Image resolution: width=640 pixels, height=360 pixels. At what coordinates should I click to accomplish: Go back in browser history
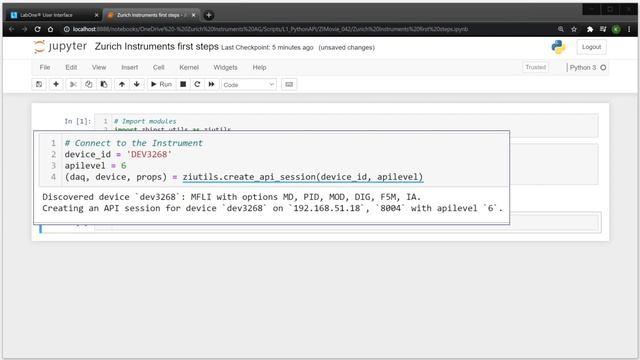[x=11, y=29]
